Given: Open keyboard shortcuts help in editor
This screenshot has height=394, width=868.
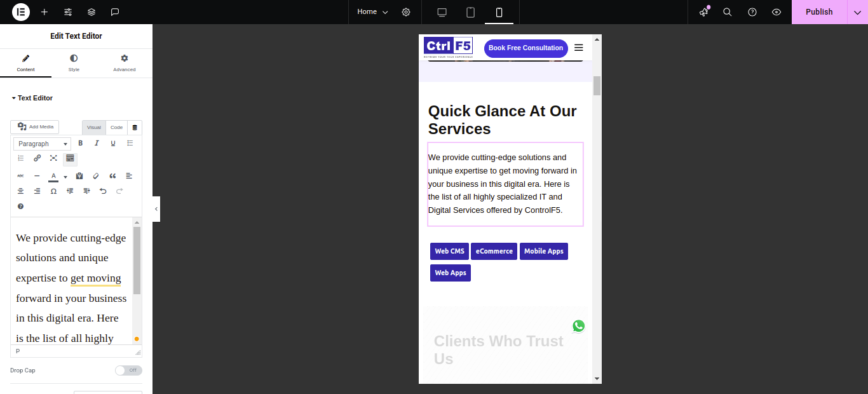Looking at the screenshot, I should [x=20, y=207].
